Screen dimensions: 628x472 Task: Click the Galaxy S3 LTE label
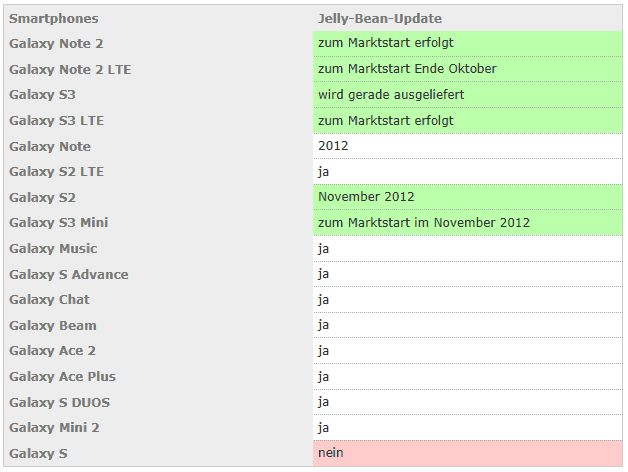(56, 121)
